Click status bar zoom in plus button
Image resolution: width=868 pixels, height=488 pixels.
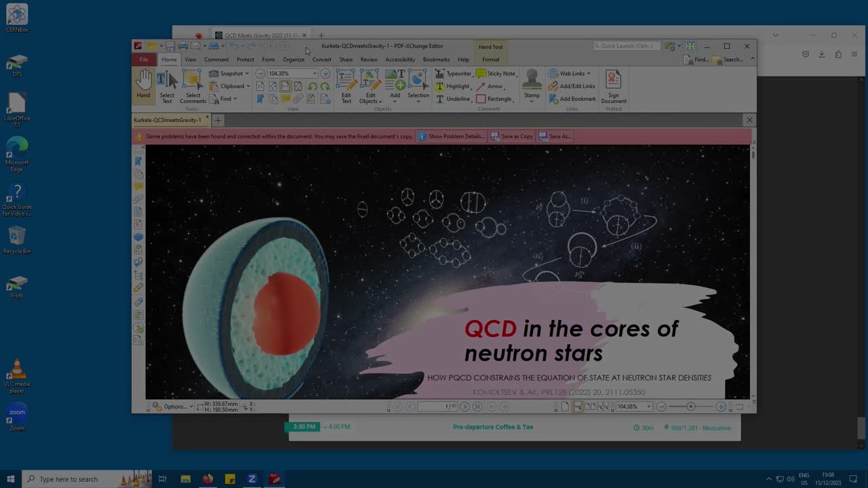pyautogui.click(x=721, y=407)
